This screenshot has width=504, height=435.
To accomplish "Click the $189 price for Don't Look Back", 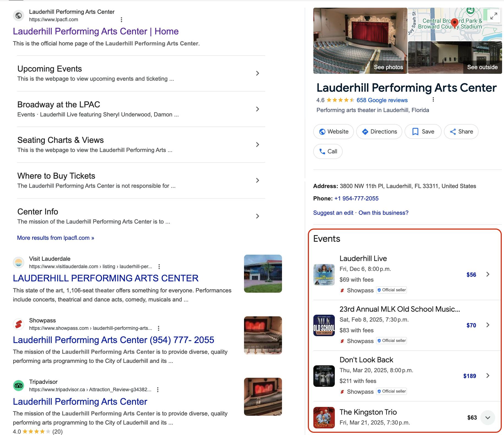I will pyautogui.click(x=470, y=376).
